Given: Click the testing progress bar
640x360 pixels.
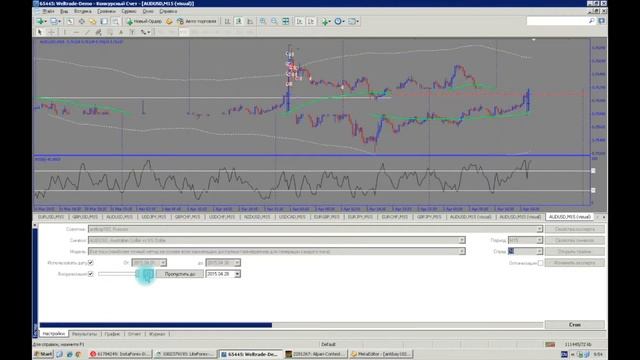Looking at the screenshot, I should click(x=291, y=325).
